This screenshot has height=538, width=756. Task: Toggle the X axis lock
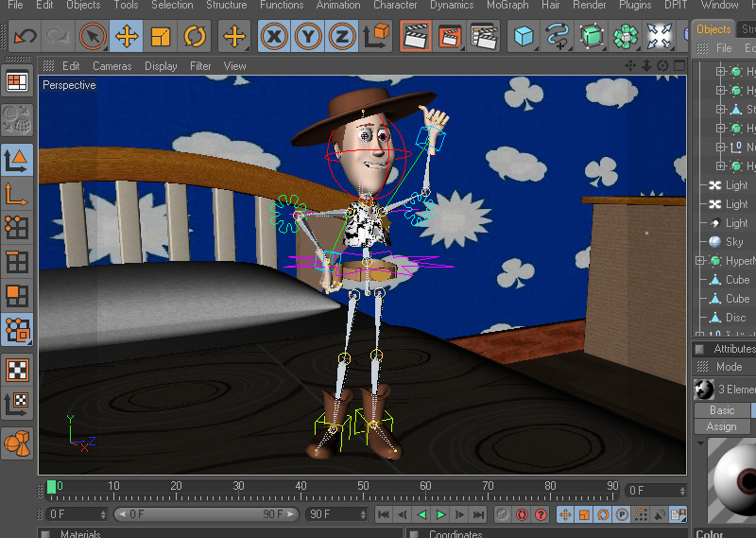(x=274, y=36)
